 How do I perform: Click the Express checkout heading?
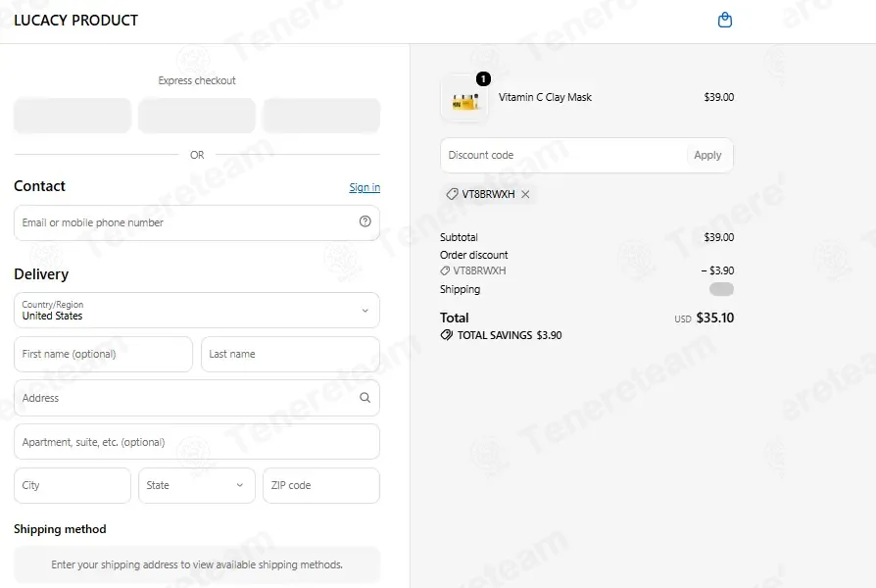[x=197, y=80]
